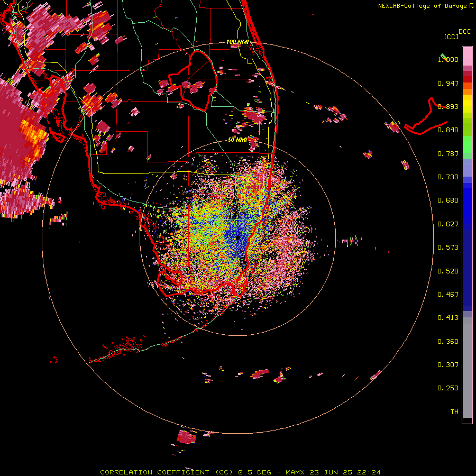Select the 0.947 scale value
Screen dimensions: 476x476
pyautogui.click(x=448, y=83)
